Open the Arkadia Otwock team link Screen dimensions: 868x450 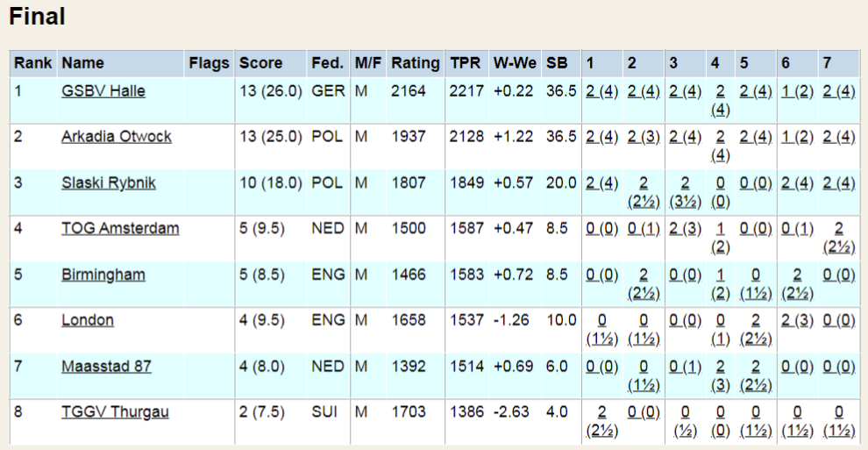(x=117, y=137)
